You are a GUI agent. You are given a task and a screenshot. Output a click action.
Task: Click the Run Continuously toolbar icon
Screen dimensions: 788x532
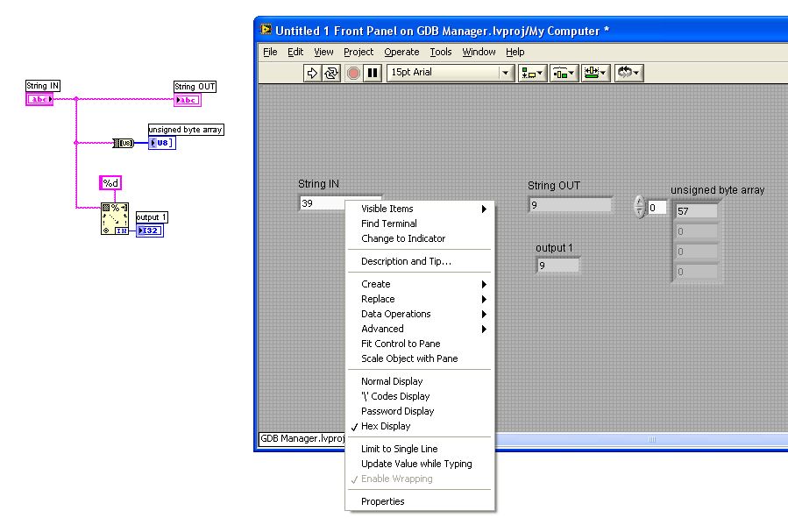[x=331, y=73]
